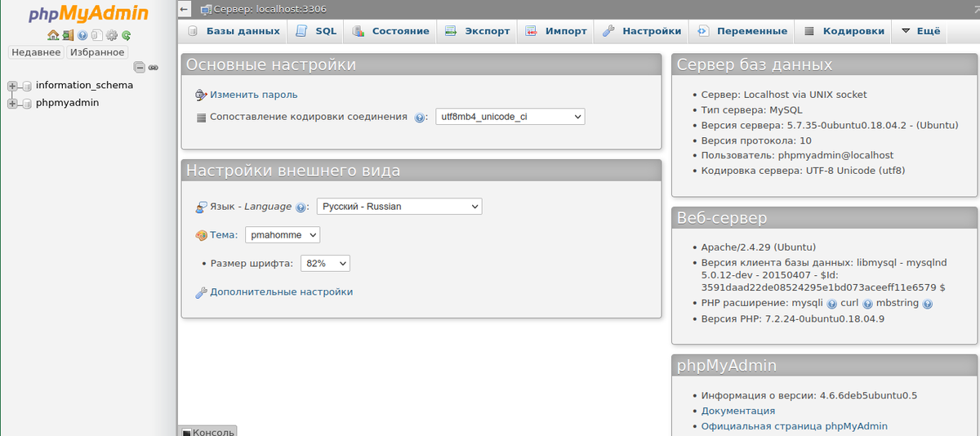Image resolution: width=980 pixels, height=436 pixels.
Task: Select information_schema database in tree
Action: click(x=84, y=85)
